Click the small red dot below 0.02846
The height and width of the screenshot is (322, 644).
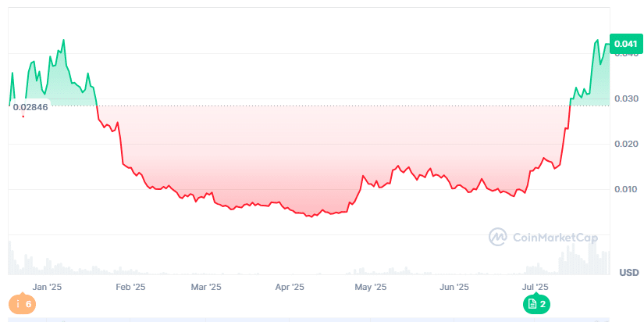(x=23, y=116)
